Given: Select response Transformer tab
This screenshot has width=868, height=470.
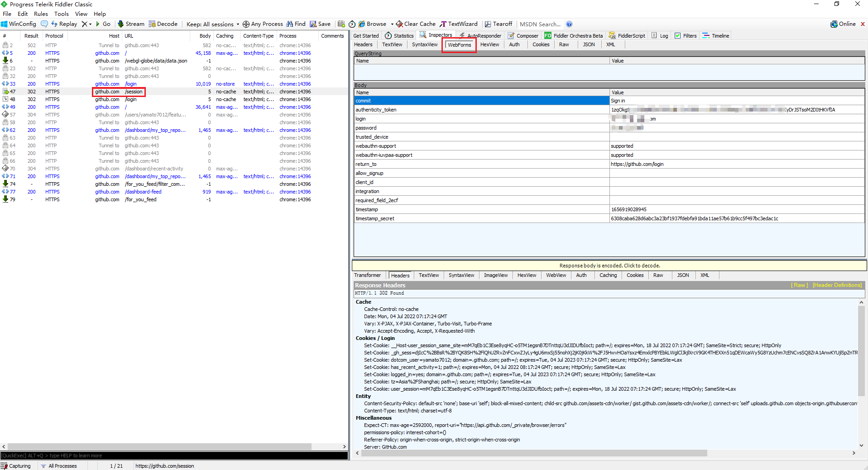Looking at the screenshot, I should pyautogui.click(x=367, y=275).
